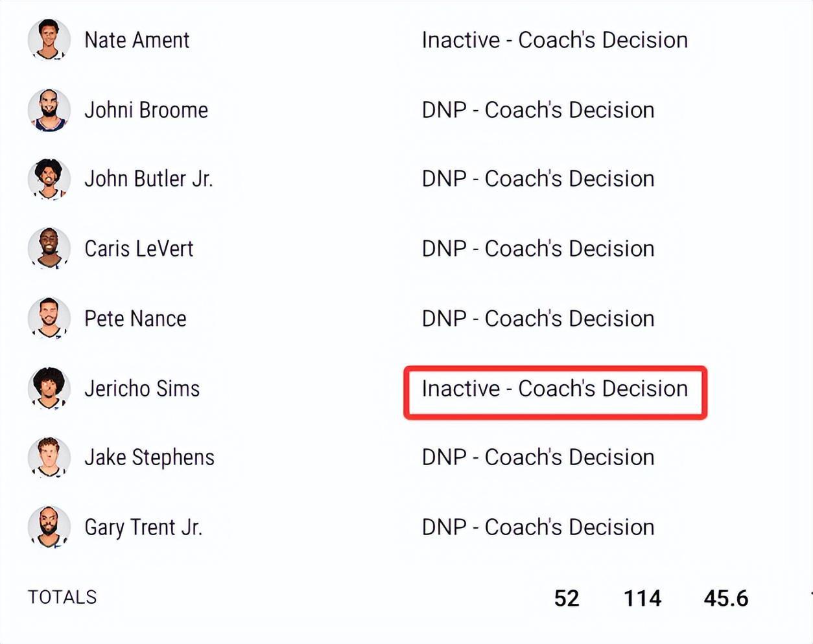Click Nate Ament's player headshot
This screenshot has width=813, height=644.
click(49, 40)
